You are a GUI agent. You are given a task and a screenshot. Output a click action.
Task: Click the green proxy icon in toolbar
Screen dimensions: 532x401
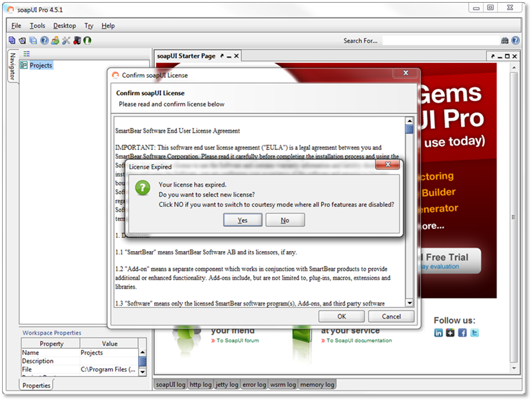tap(88, 41)
